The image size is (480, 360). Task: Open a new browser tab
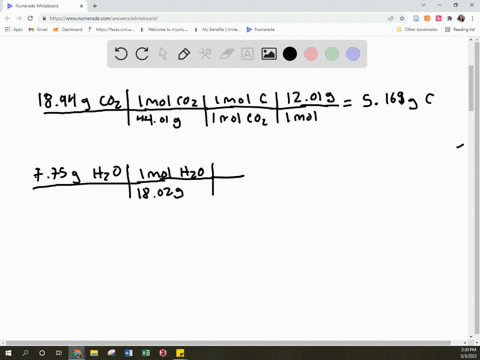click(x=95, y=6)
